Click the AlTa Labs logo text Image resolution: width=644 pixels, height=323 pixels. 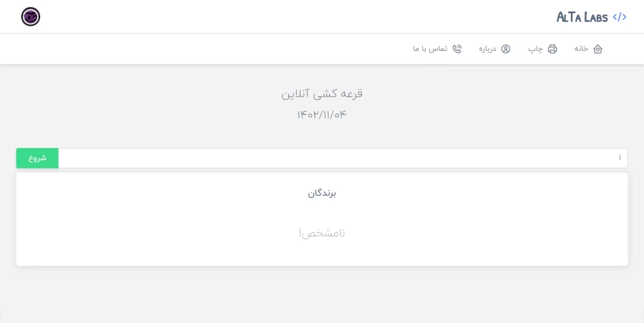(582, 17)
